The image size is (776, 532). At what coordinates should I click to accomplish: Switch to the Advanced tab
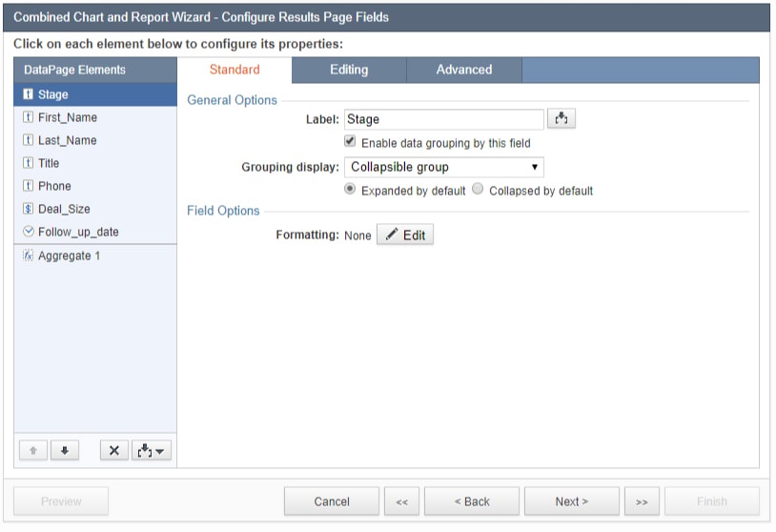tap(464, 70)
